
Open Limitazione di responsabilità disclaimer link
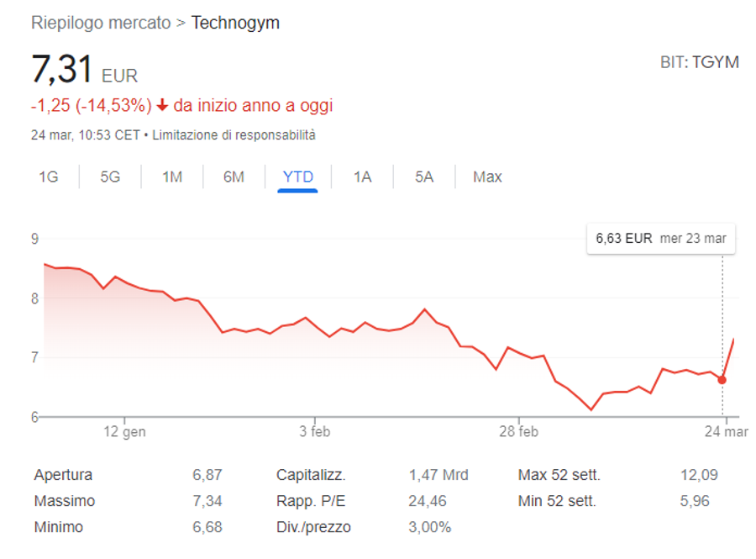234,135
